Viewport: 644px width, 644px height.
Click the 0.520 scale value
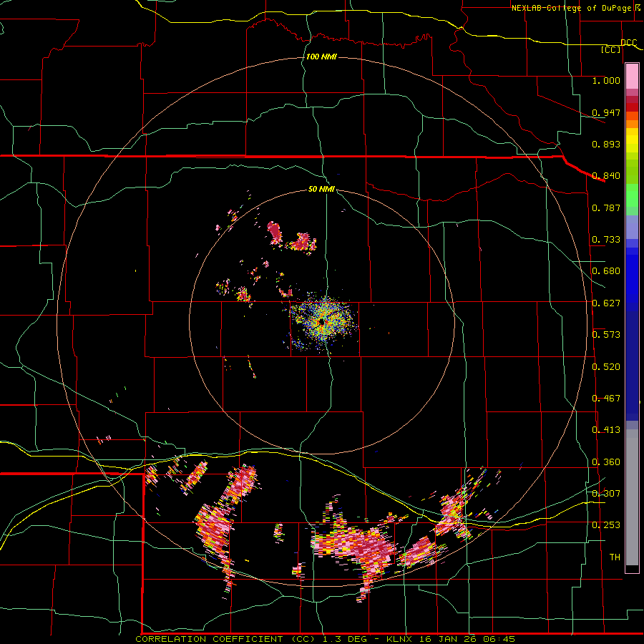(606, 367)
